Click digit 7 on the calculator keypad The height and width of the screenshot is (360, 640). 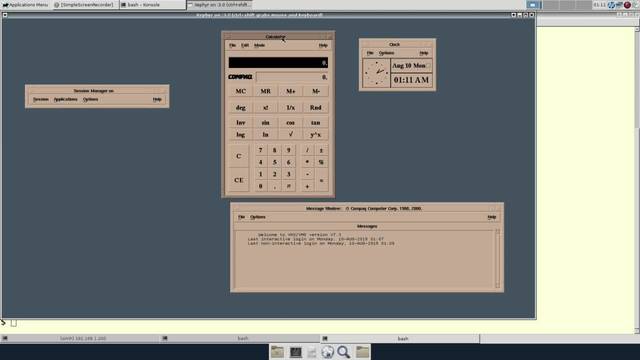(260, 150)
